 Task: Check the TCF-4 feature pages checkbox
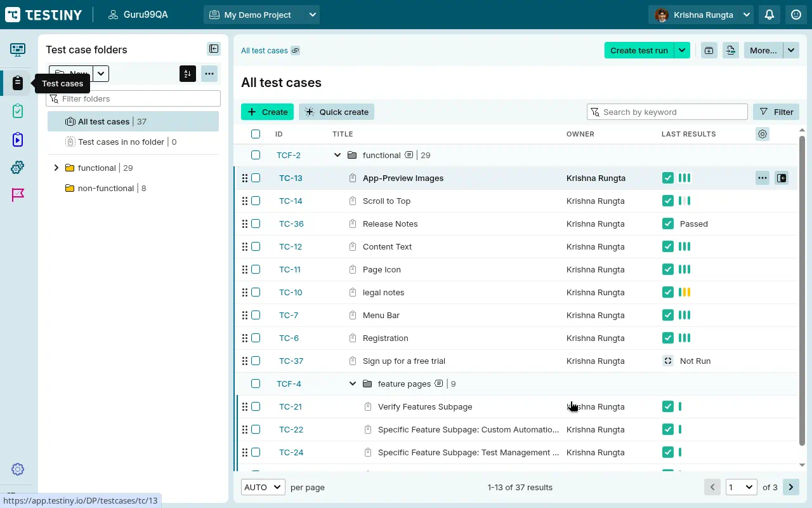256,384
